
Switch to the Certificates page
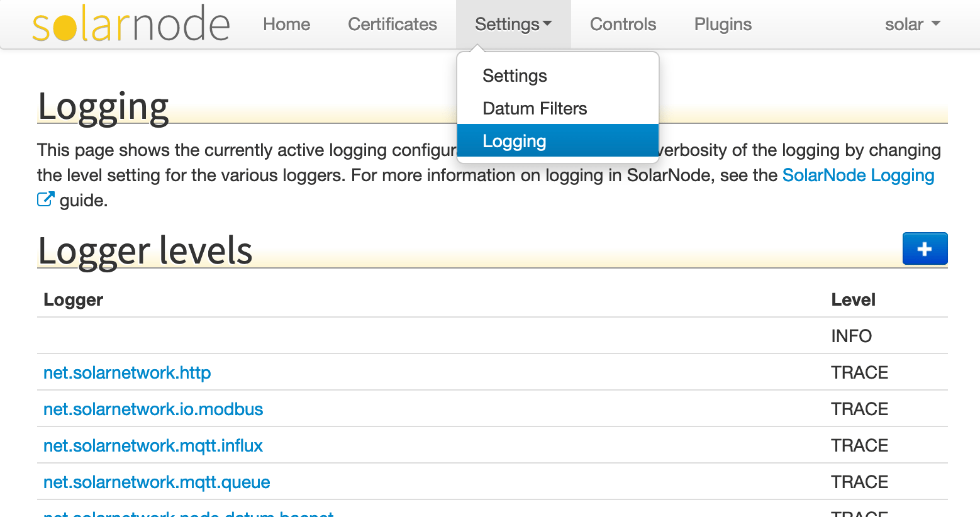click(x=393, y=25)
